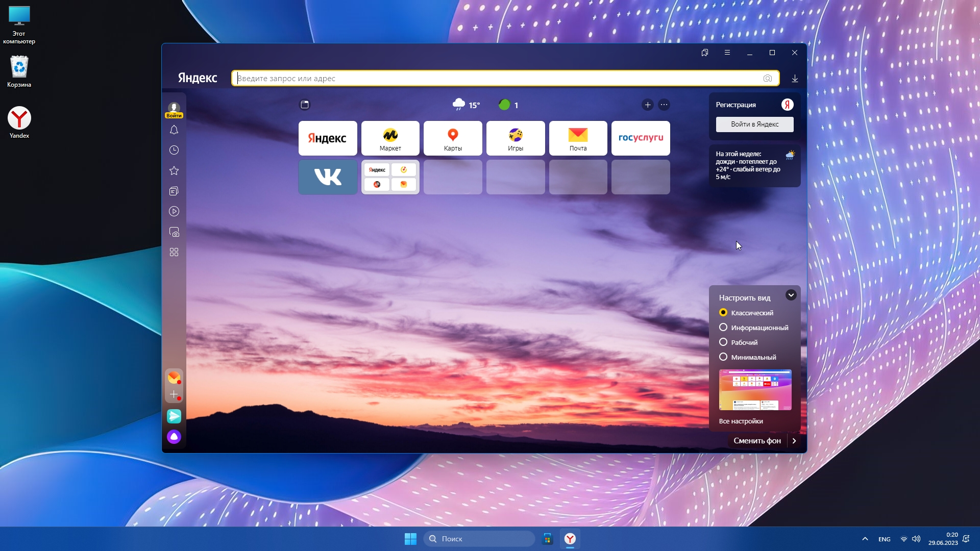Click the camera image search icon
The height and width of the screenshot is (551, 980).
767,79
